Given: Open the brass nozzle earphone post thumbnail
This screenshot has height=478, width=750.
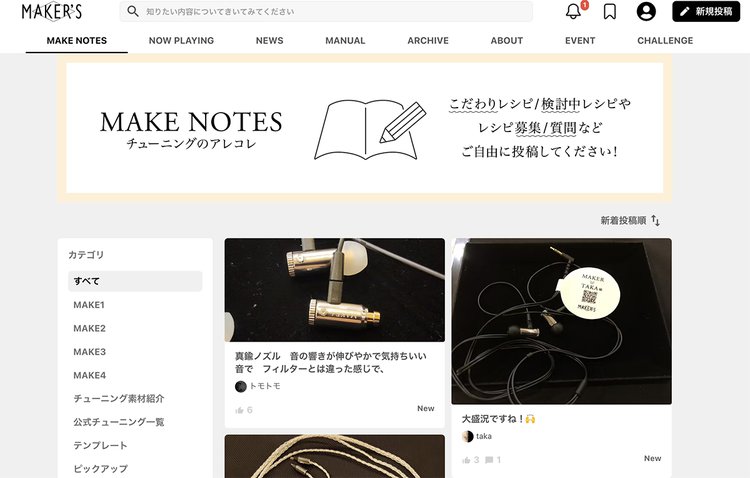Looking at the screenshot, I should pyautogui.click(x=334, y=290).
